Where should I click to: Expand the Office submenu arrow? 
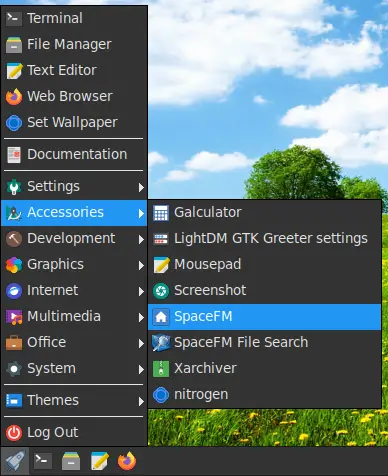(x=141, y=343)
